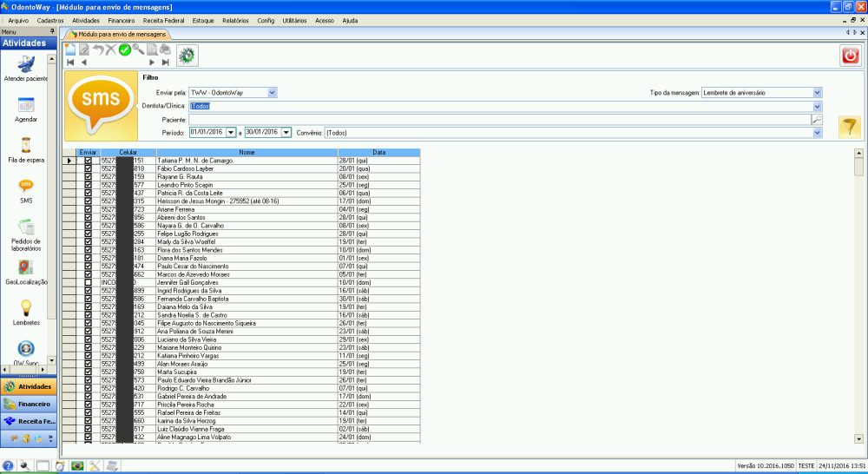Click the green checkmark confirm icon
This screenshot has height=474, width=868.
pos(124,49)
